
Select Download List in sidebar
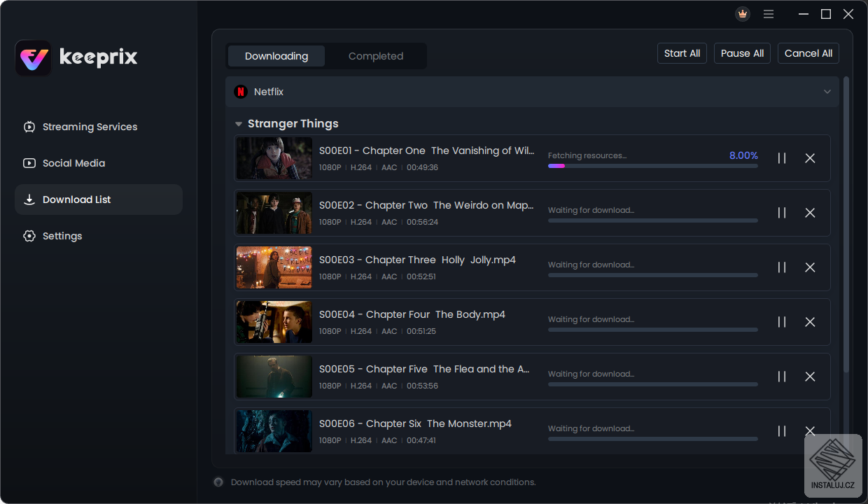pos(99,199)
